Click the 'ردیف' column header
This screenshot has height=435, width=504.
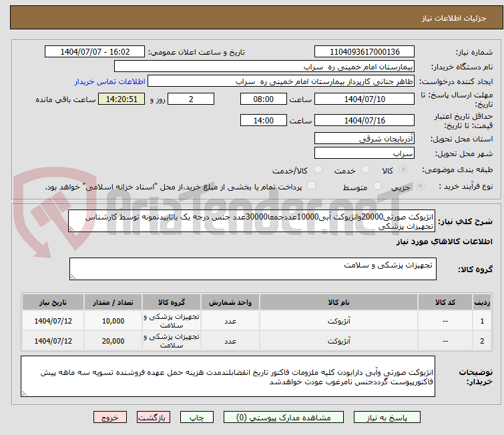[482, 302]
